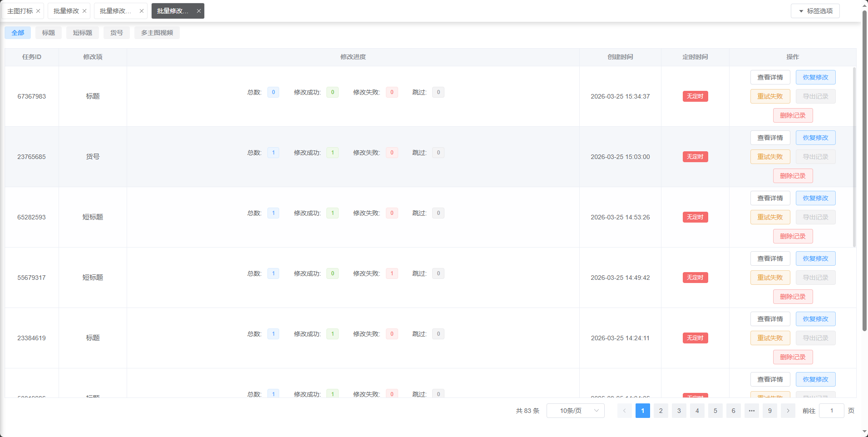Image resolution: width=868 pixels, height=437 pixels.
Task: Delete record of task 65282593
Action: [793, 236]
